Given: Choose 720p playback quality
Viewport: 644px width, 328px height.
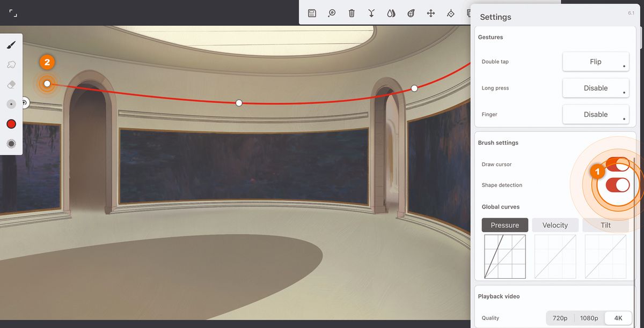Looking at the screenshot, I should tap(560, 317).
